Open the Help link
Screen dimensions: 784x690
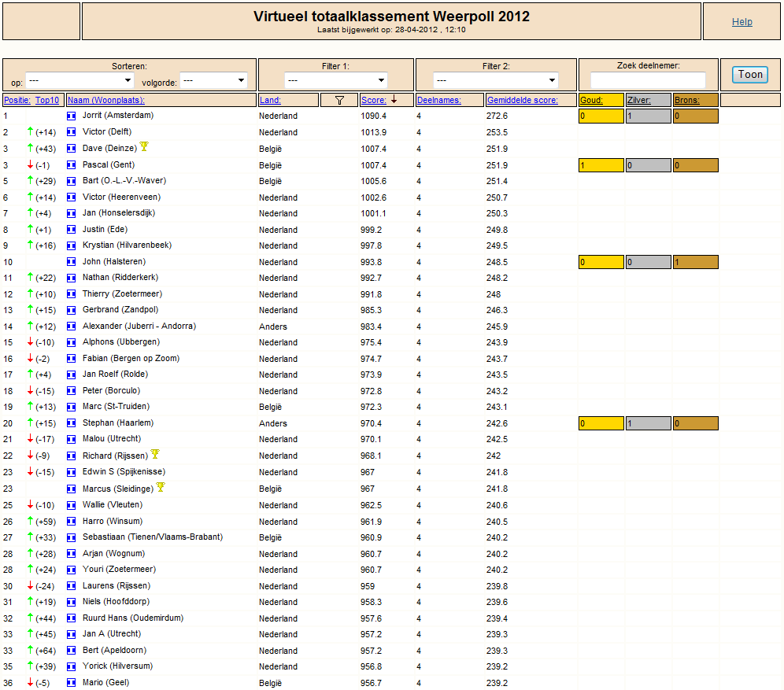(x=742, y=22)
